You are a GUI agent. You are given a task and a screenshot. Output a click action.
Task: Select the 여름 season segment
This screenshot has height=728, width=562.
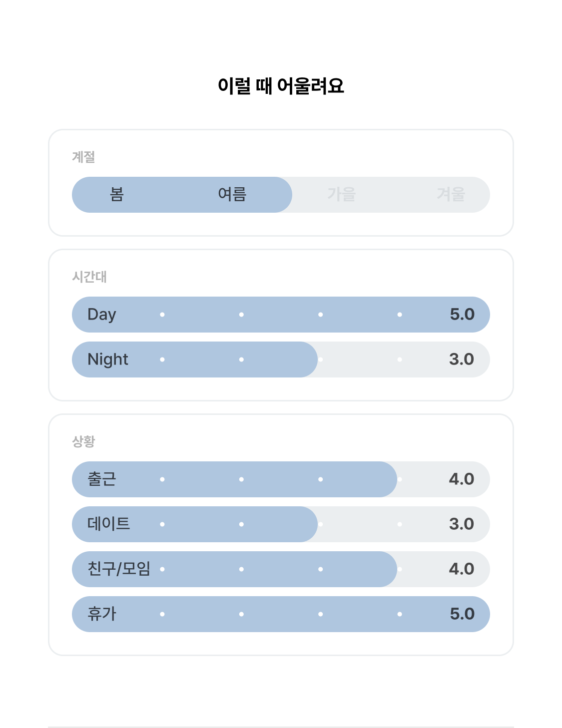click(x=232, y=194)
